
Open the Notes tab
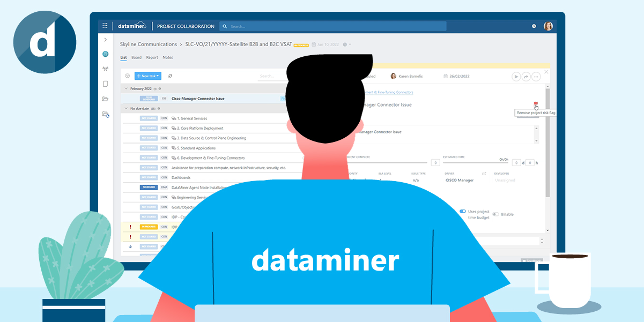point(168,57)
